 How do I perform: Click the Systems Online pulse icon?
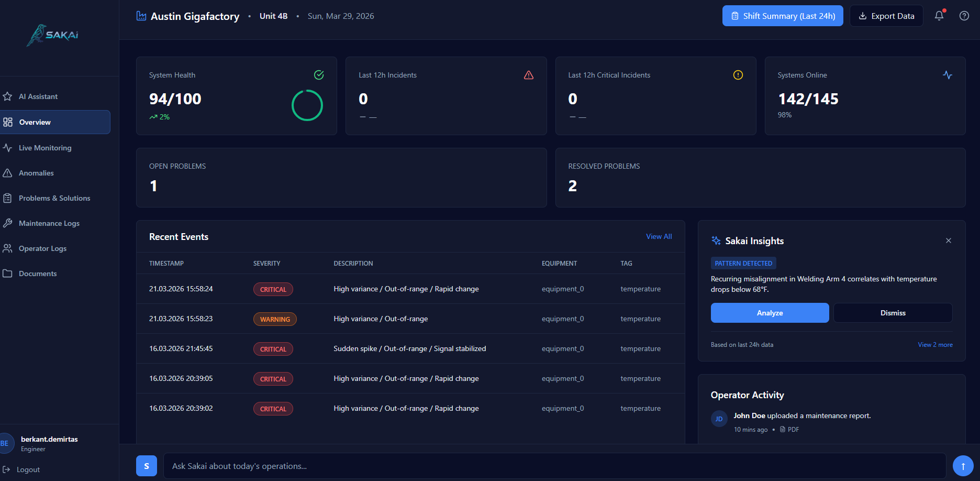click(947, 75)
